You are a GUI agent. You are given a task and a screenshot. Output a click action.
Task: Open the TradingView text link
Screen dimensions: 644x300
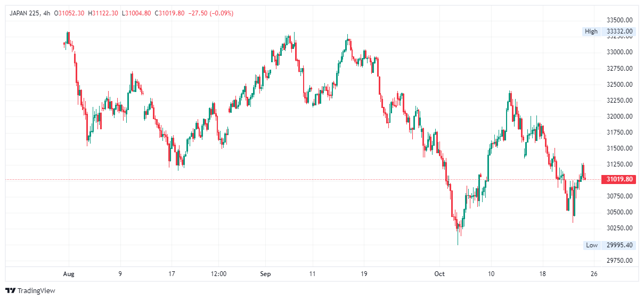(36, 290)
